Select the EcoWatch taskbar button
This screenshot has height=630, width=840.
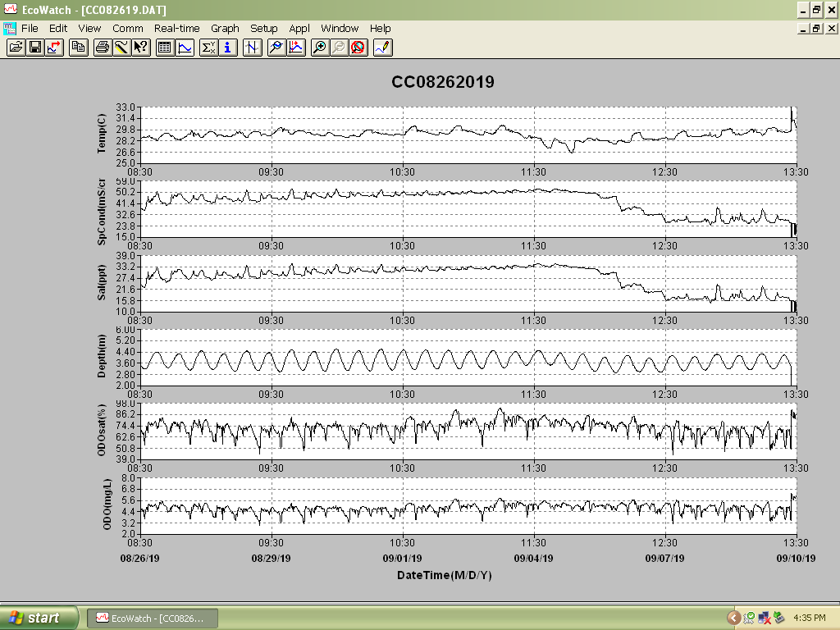point(152,619)
